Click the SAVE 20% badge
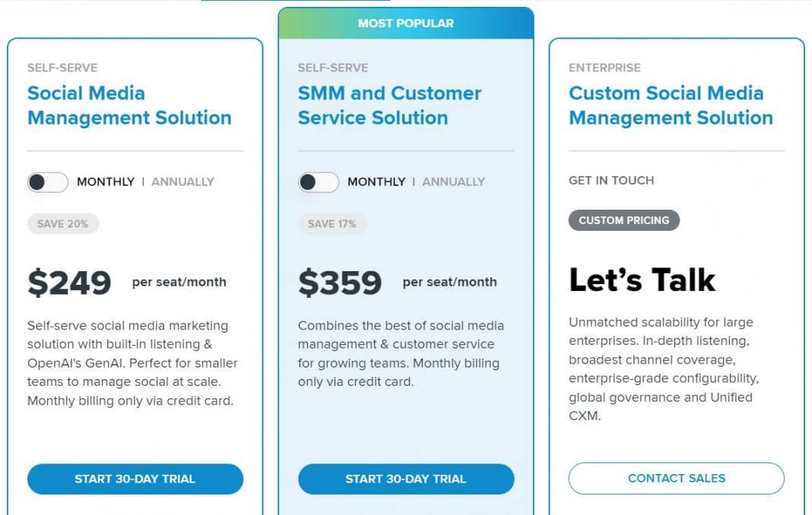Image resolution: width=812 pixels, height=515 pixels. (x=63, y=224)
